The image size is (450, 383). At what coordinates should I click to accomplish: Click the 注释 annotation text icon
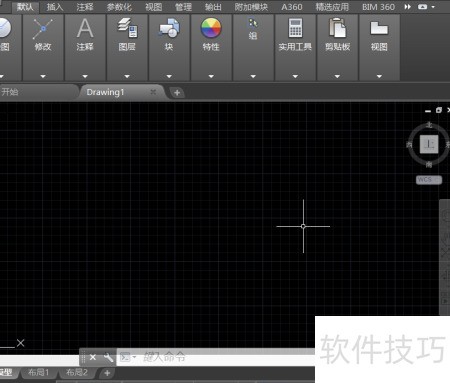(x=85, y=28)
